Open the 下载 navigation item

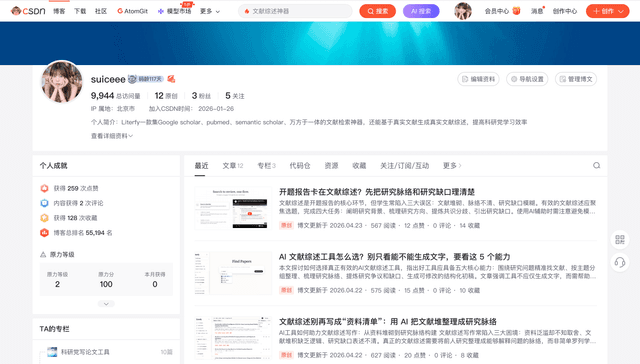[x=80, y=11]
